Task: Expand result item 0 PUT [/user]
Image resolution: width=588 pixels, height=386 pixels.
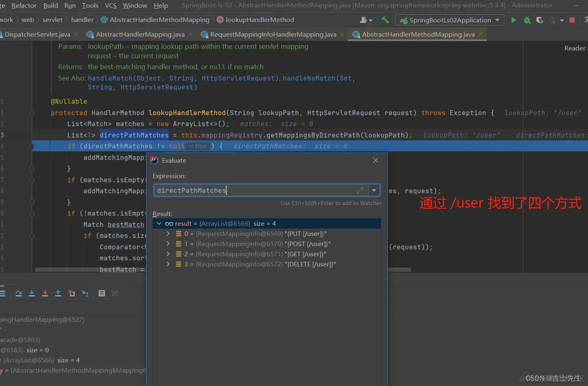Action: click(168, 234)
